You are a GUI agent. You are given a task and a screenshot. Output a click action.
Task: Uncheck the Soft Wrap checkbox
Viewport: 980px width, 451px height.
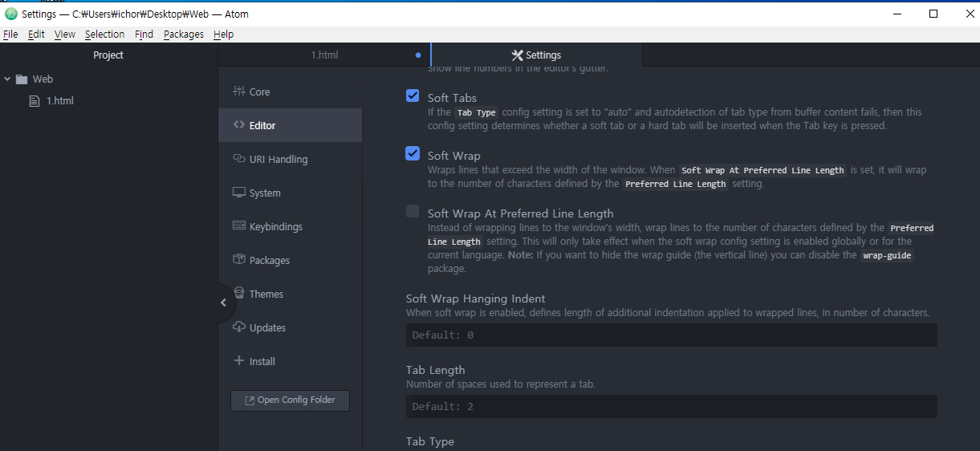click(413, 153)
